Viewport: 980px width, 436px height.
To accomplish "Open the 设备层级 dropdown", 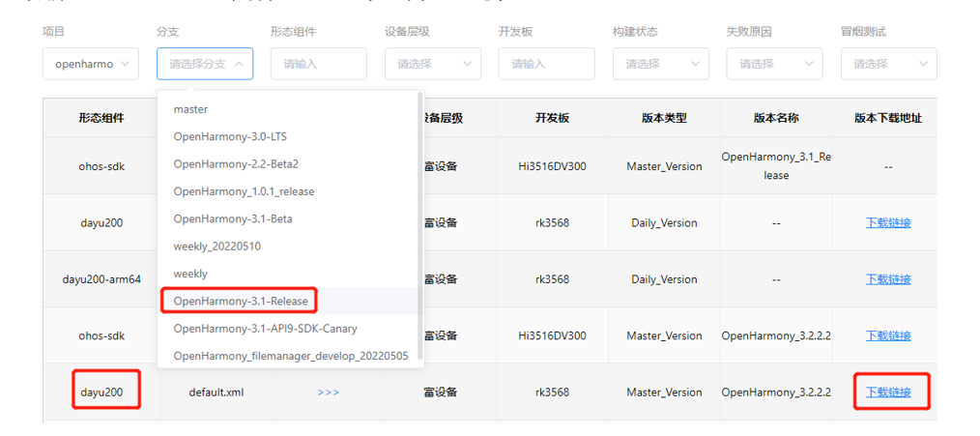I will pos(433,64).
